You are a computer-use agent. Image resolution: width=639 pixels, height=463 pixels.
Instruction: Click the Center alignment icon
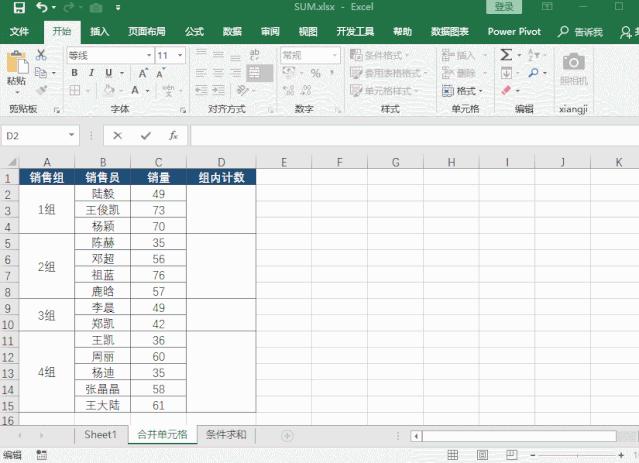pyautogui.click(x=218, y=73)
